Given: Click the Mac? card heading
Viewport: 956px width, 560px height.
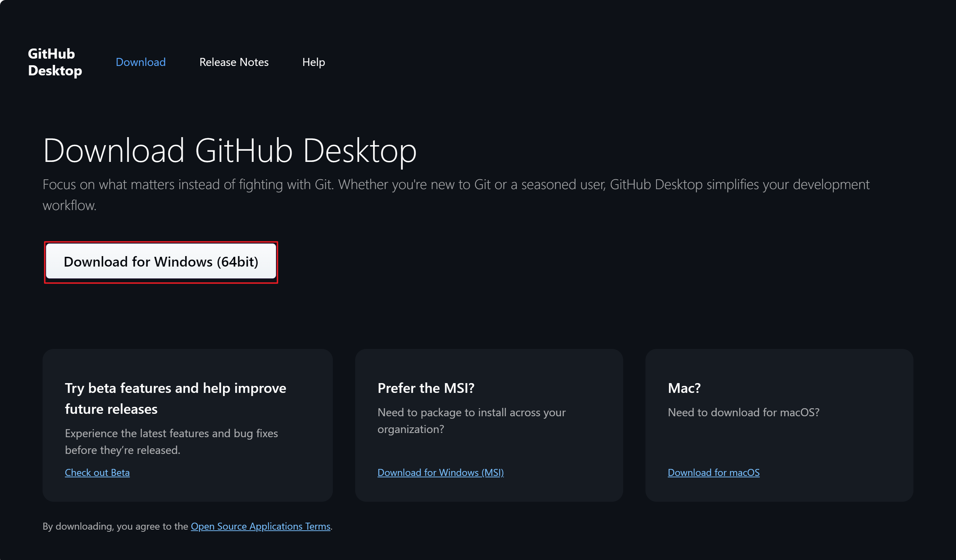Looking at the screenshot, I should (684, 388).
